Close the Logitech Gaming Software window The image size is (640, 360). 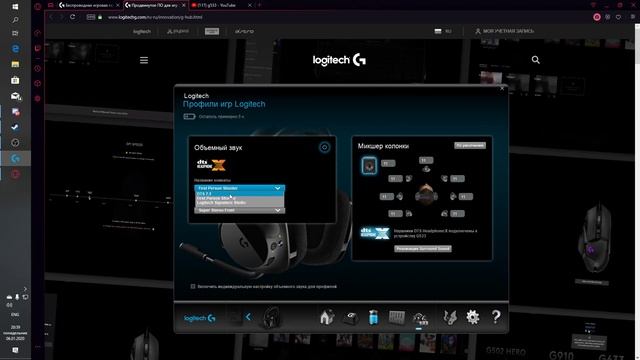(502, 88)
